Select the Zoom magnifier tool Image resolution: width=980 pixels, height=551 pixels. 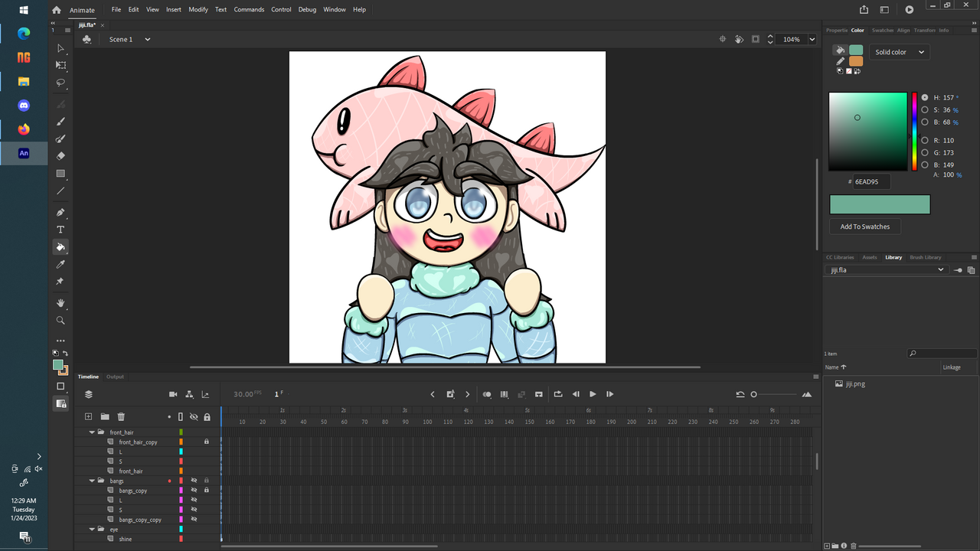coord(60,321)
